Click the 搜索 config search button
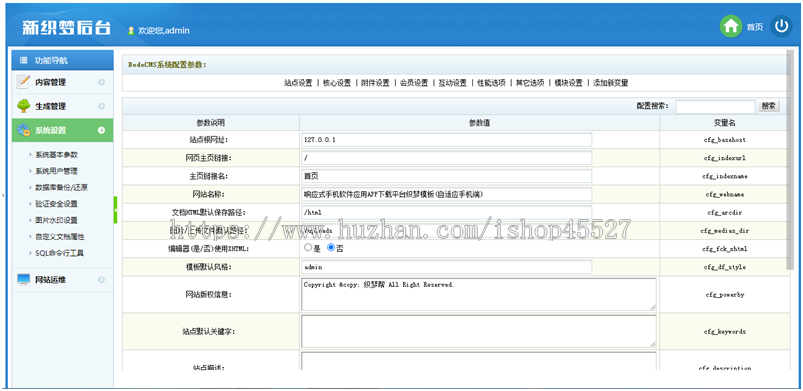Viewport: 803px width, 391px height. click(x=769, y=106)
